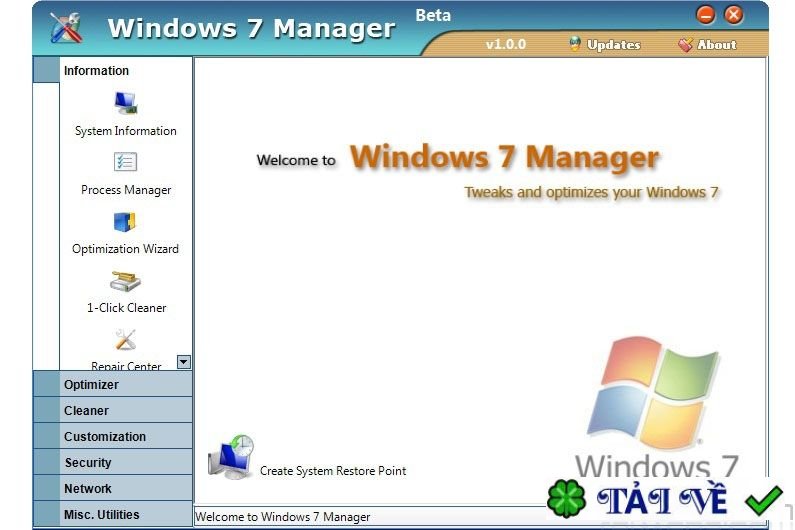Click the Updates globe icon
The image size is (795, 530).
pyautogui.click(x=575, y=44)
